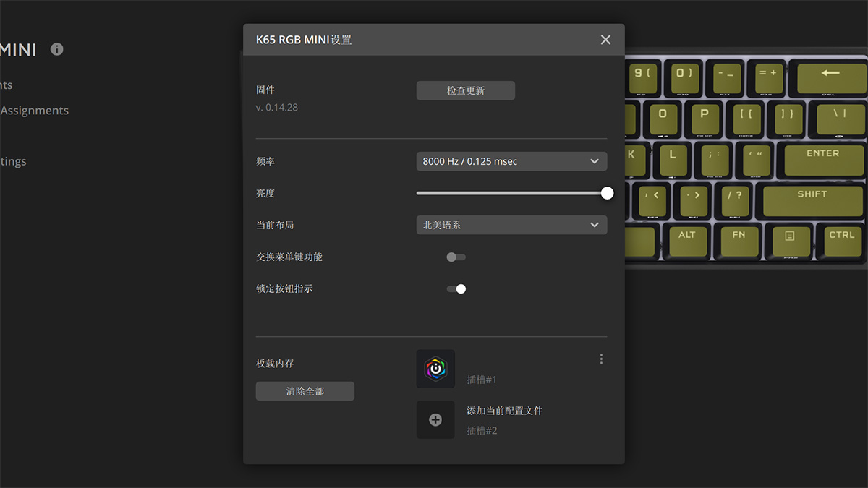Screen dimensions: 868x488
Task: Toggle the 交换菜单键功能 switch
Action: pyautogui.click(x=456, y=257)
